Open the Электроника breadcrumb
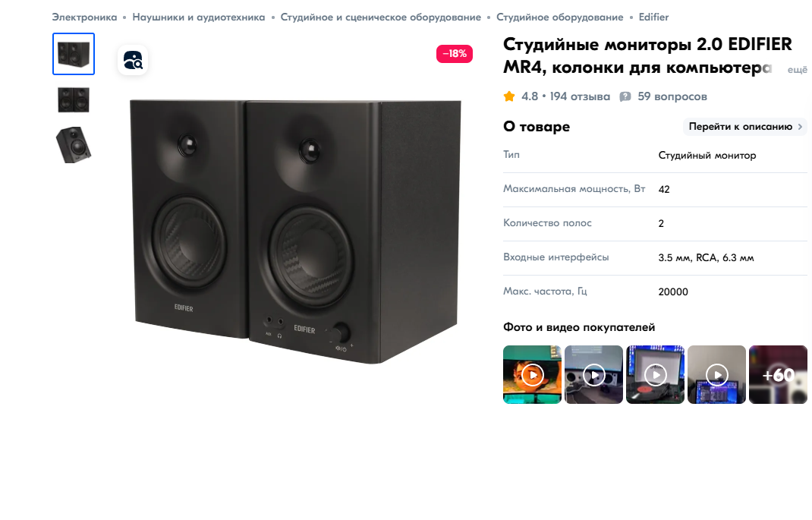The width and height of the screenshot is (812, 520). tap(84, 17)
